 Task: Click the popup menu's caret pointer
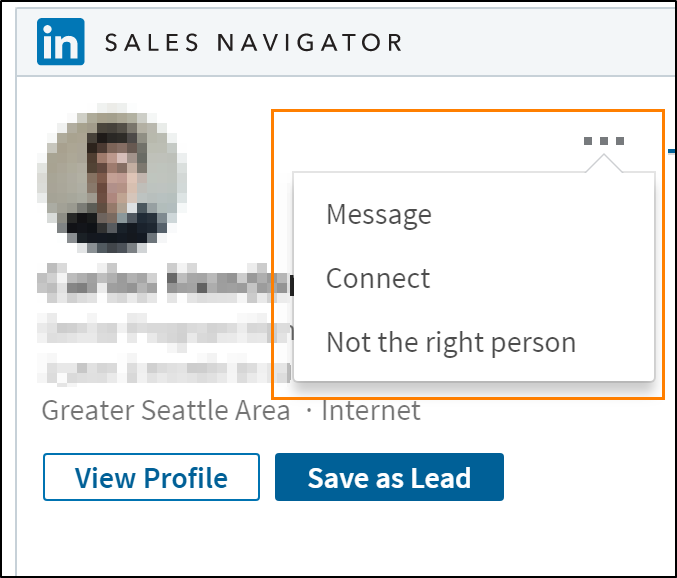pyautogui.click(x=604, y=164)
